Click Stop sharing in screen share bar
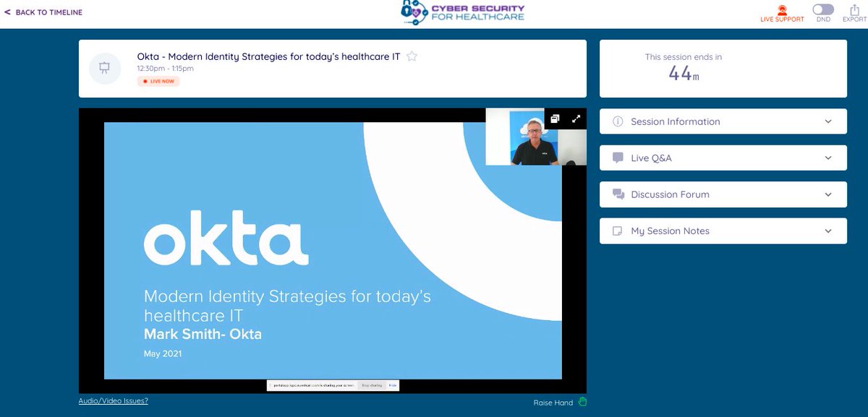This screenshot has height=417, width=868. [x=372, y=386]
